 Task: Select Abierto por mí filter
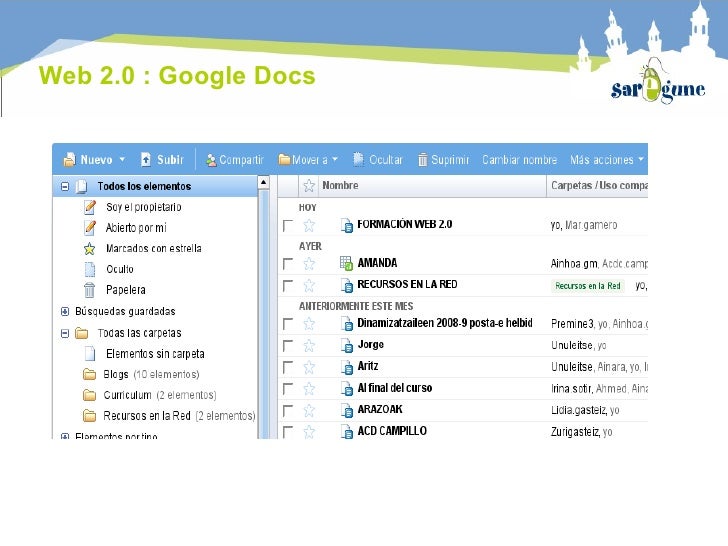click(x=136, y=228)
